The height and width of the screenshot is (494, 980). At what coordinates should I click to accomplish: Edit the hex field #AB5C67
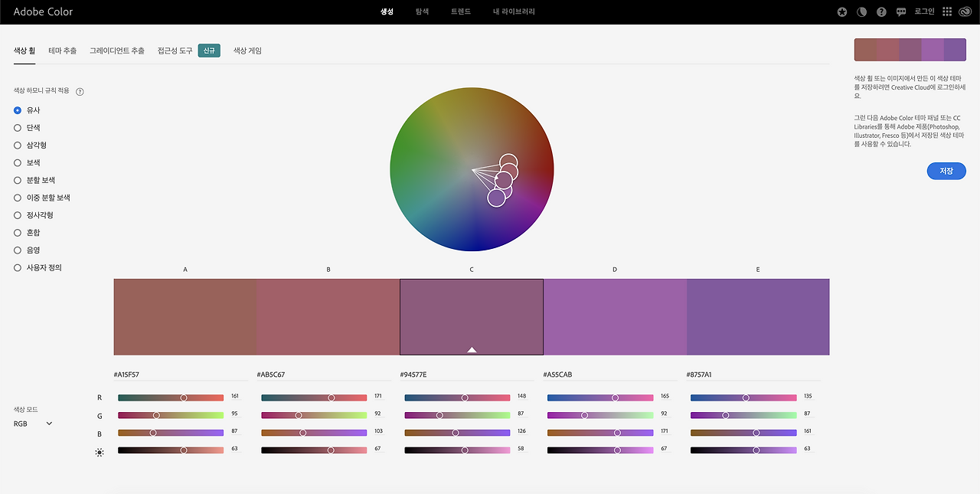coord(323,375)
